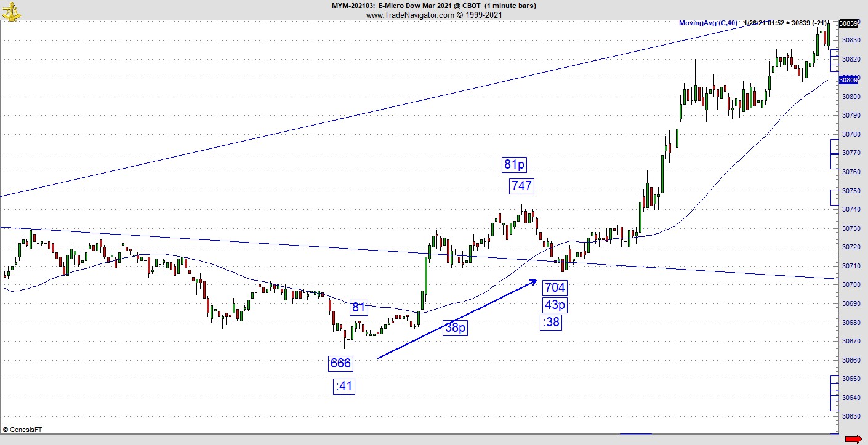
Task: Click the GenesisFT copyright label
Action: tap(22, 430)
